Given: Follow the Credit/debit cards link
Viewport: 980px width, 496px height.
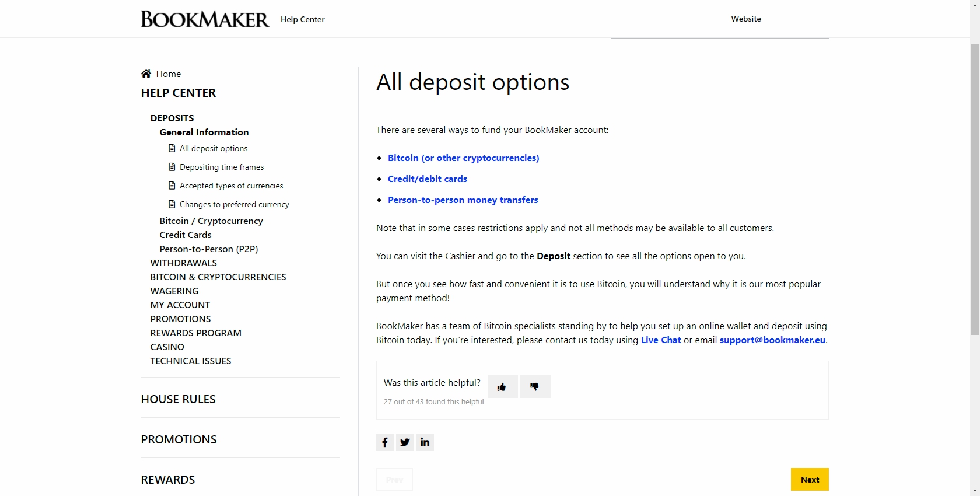Looking at the screenshot, I should (x=428, y=179).
